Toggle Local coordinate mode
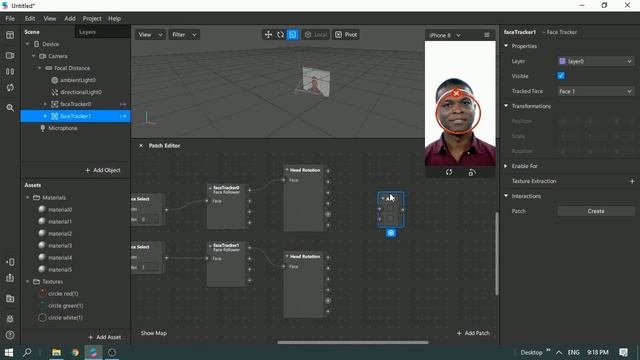This screenshot has width=640, height=360. (x=316, y=35)
